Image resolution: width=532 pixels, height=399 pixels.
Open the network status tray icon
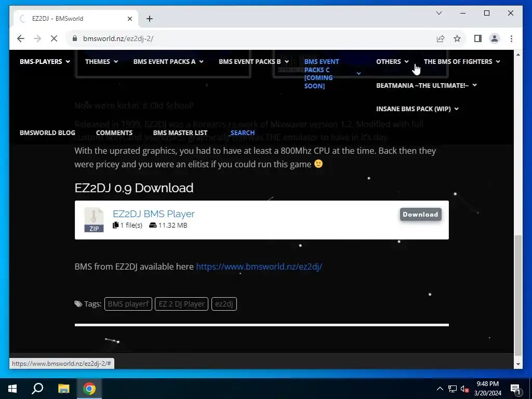(x=453, y=389)
